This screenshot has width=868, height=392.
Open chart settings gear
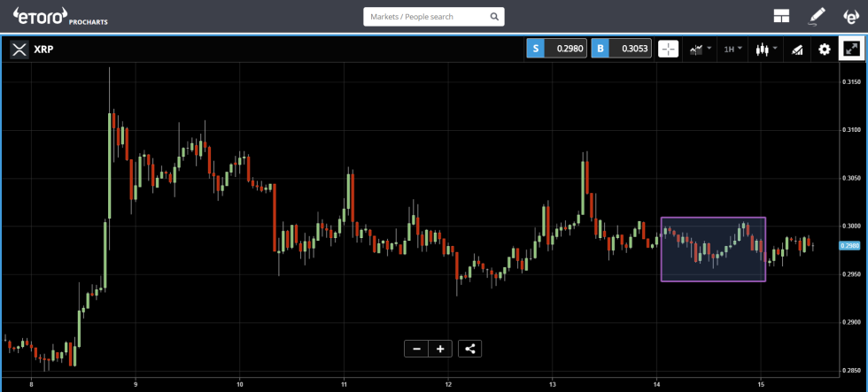click(825, 49)
